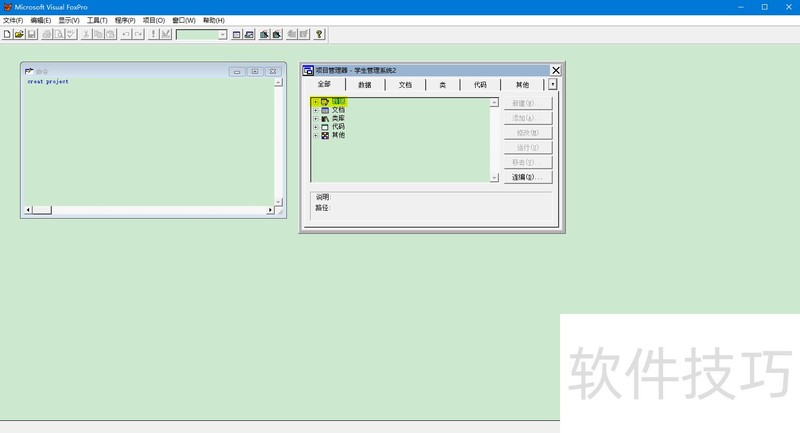Click the Modify Form toolbar icon

[x=165, y=34]
